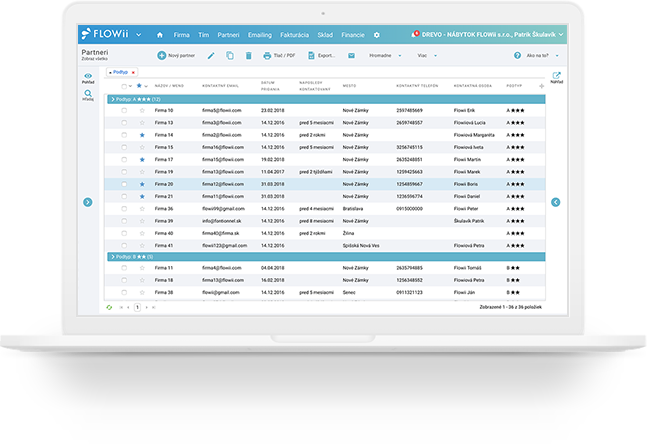Sort by NÁZOV / MENO column header
The image size is (648, 444).
[x=169, y=86]
